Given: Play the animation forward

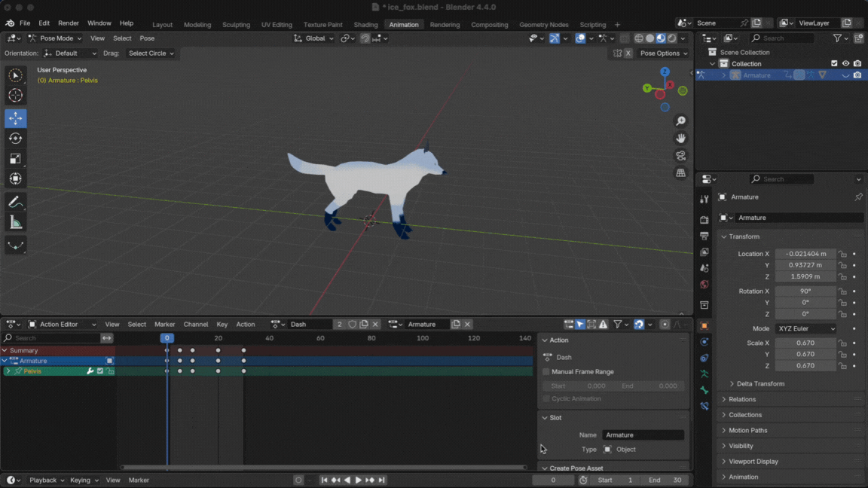Looking at the screenshot, I should [358, 480].
